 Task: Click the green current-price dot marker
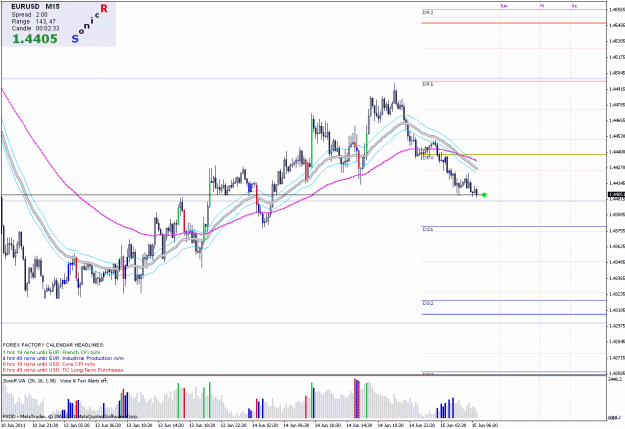point(484,195)
